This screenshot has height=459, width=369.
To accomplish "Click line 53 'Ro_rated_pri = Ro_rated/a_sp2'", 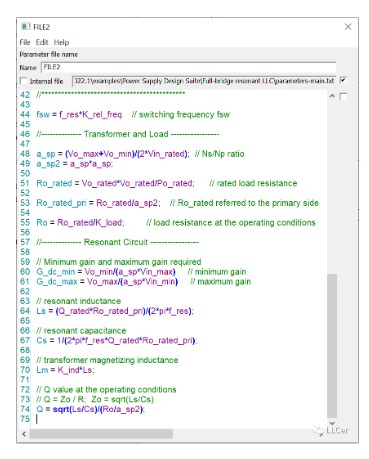I will (x=98, y=203).
